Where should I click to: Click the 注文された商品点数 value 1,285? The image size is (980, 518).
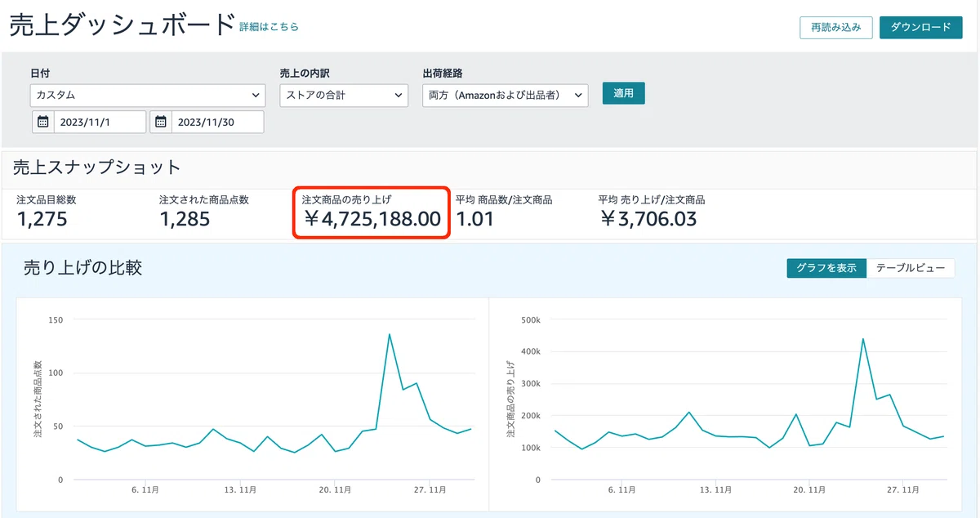pos(185,219)
